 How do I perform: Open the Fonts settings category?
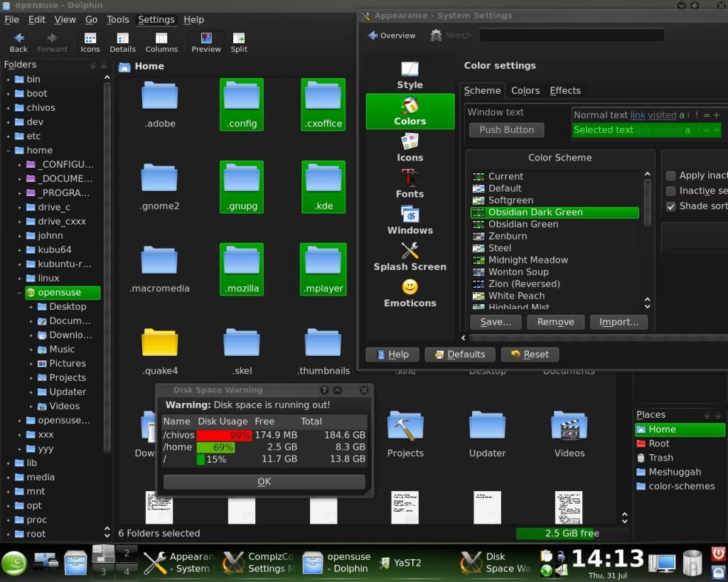click(x=409, y=184)
